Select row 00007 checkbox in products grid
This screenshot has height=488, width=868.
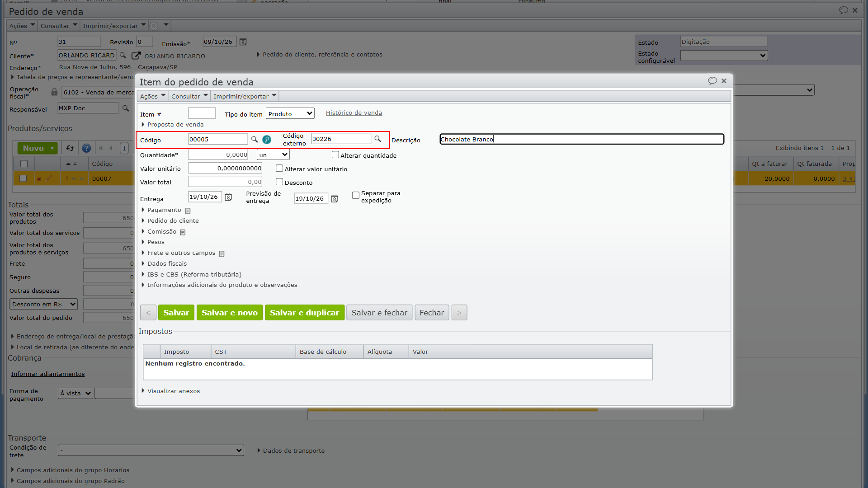24,178
